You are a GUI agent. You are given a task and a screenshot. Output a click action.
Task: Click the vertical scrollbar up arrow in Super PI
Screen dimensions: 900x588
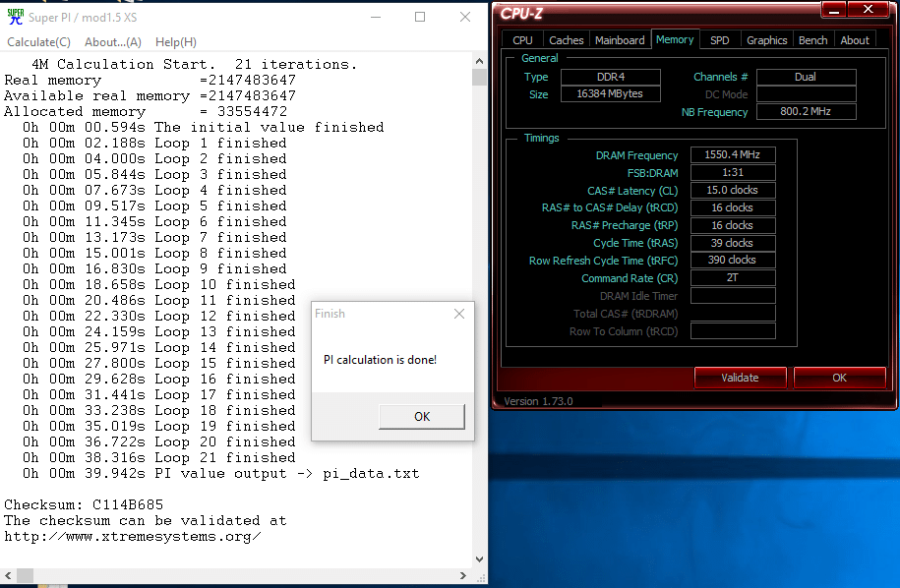pyautogui.click(x=480, y=61)
